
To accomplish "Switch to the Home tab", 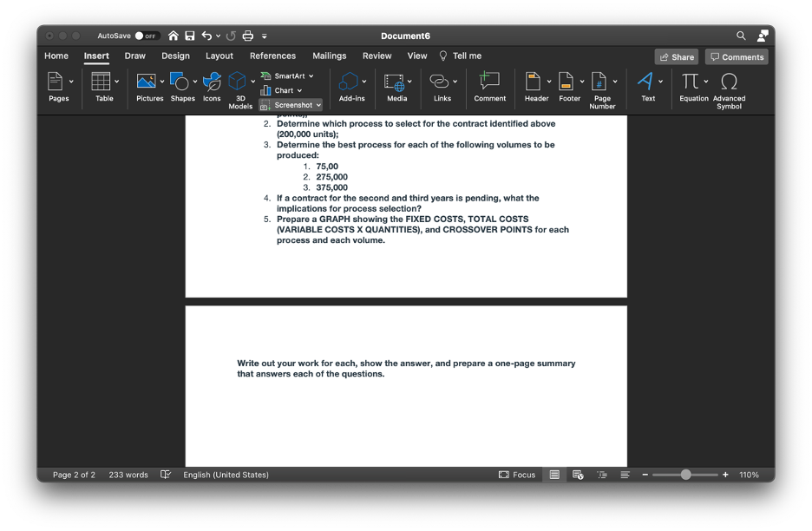I will [x=56, y=56].
